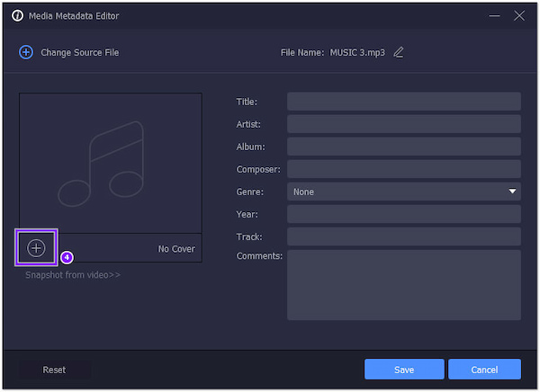Select the Change Source File text
This screenshot has width=540, height=392.
coord(79,52)
